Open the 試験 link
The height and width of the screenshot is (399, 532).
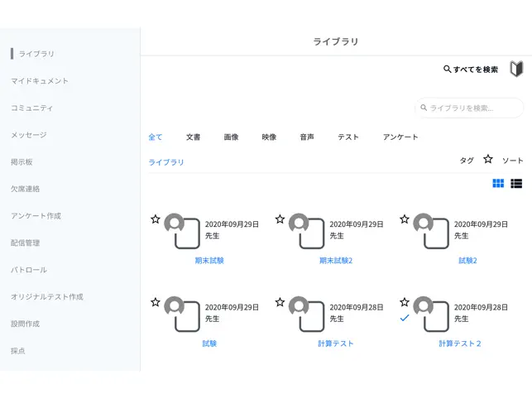209,344
